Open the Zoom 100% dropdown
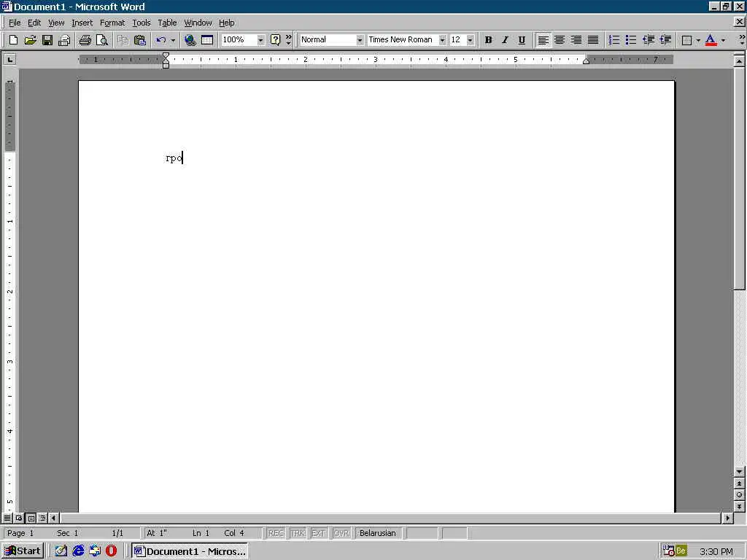The width and height of the screenshot is (747, 560). point(260,40)
